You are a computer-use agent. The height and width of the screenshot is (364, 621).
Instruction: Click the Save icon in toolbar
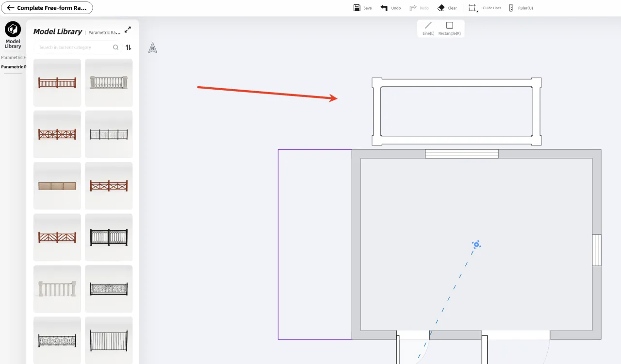click(x=357, y=8)
